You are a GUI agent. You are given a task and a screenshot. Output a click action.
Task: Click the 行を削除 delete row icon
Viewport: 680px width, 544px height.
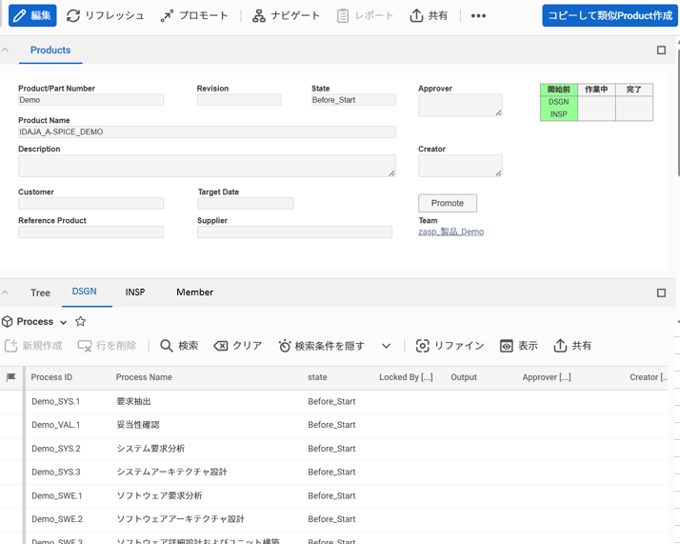click(x=85, y=346)
